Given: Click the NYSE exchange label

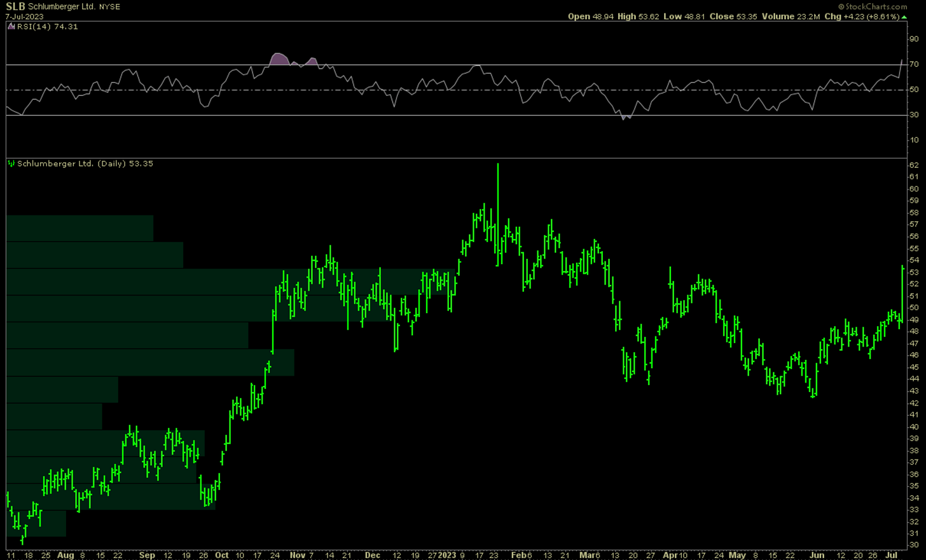Looking at the screenshot, I should tap(109, 7).
